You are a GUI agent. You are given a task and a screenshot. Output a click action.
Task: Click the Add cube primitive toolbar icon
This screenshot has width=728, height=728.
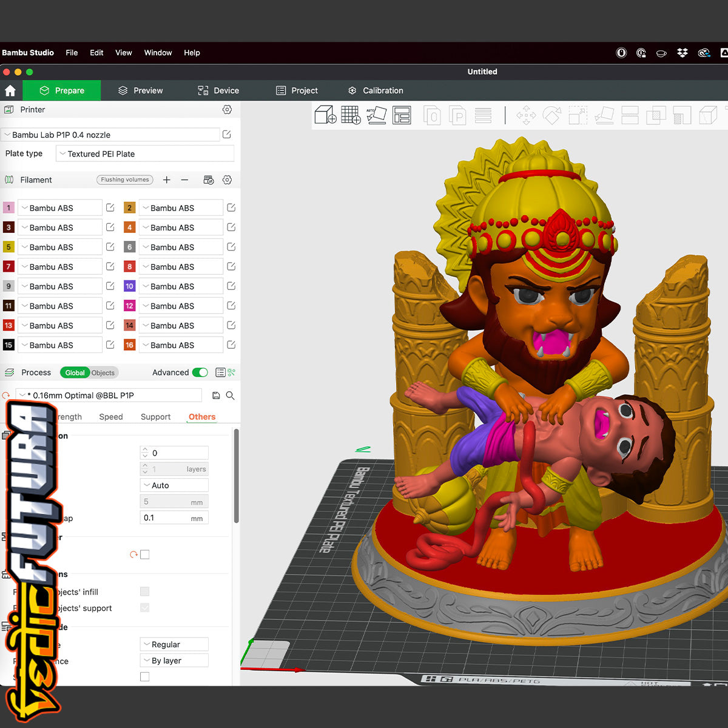pos(325,115)
